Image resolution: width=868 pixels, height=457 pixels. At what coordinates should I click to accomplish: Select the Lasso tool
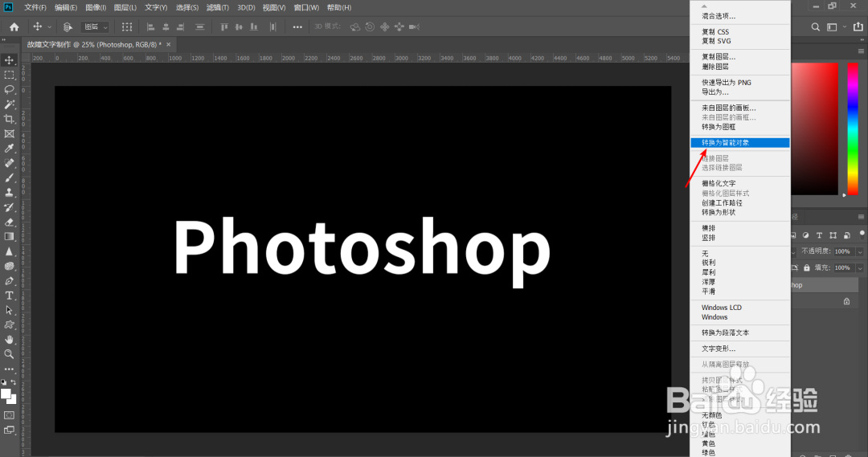(10, 90)
